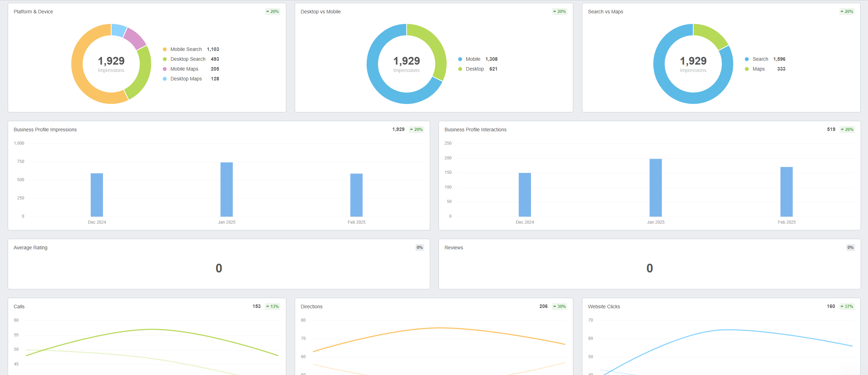Click the Website Clicks card title
868x375 pixels.
click(x=604, y=307)
